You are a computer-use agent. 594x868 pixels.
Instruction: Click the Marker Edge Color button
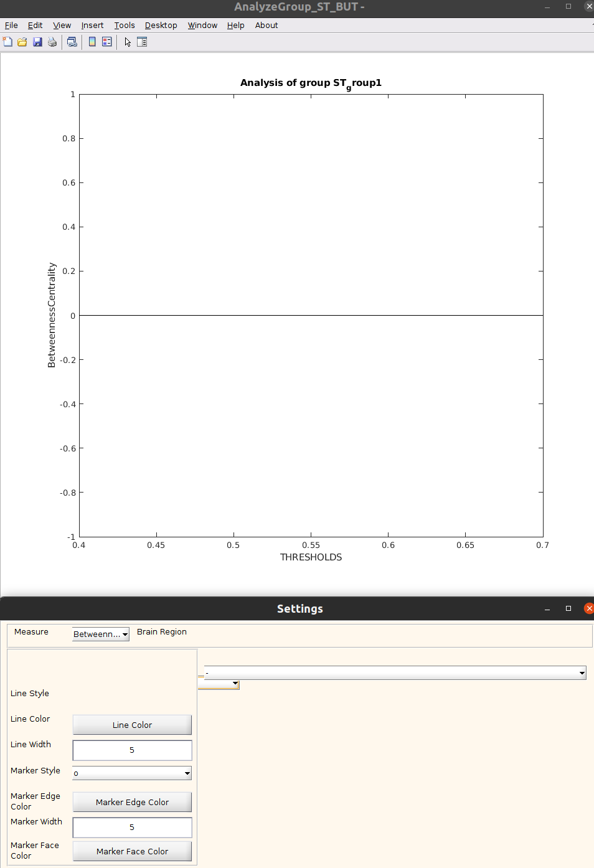coord(132,802)
